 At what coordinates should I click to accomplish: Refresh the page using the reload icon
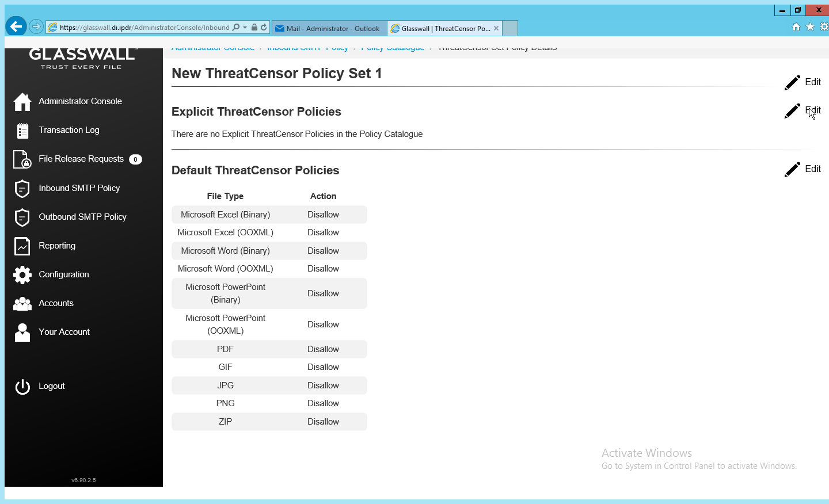[264, 28]
